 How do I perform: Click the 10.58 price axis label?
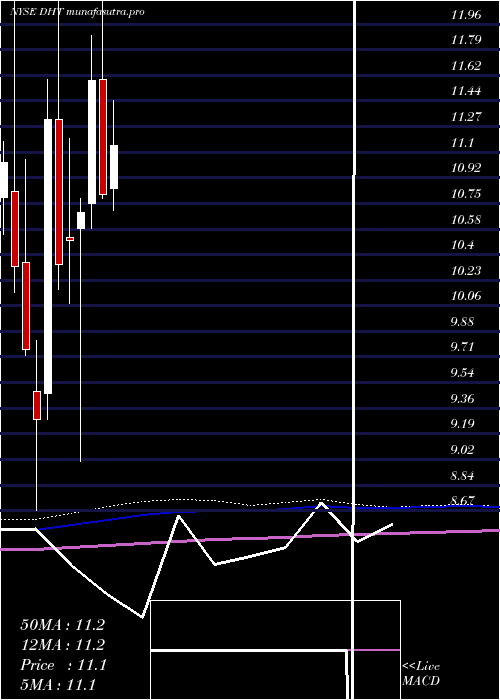[x=466, y=220]
